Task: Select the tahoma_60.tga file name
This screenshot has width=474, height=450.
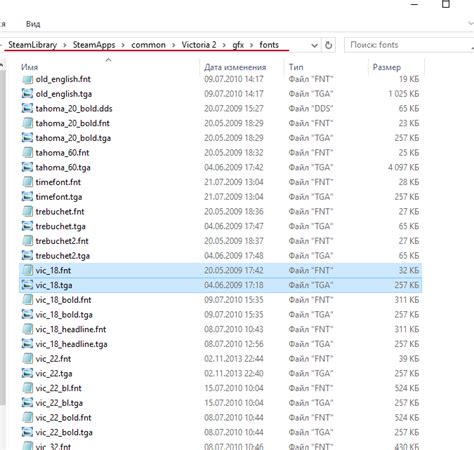Action: click(x=63, y=167)
